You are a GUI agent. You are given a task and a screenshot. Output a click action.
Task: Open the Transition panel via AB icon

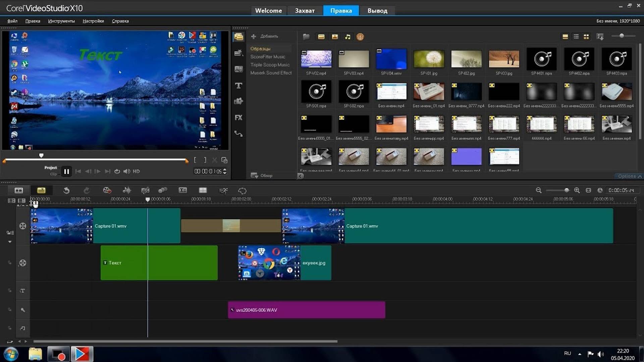[238, 69]
